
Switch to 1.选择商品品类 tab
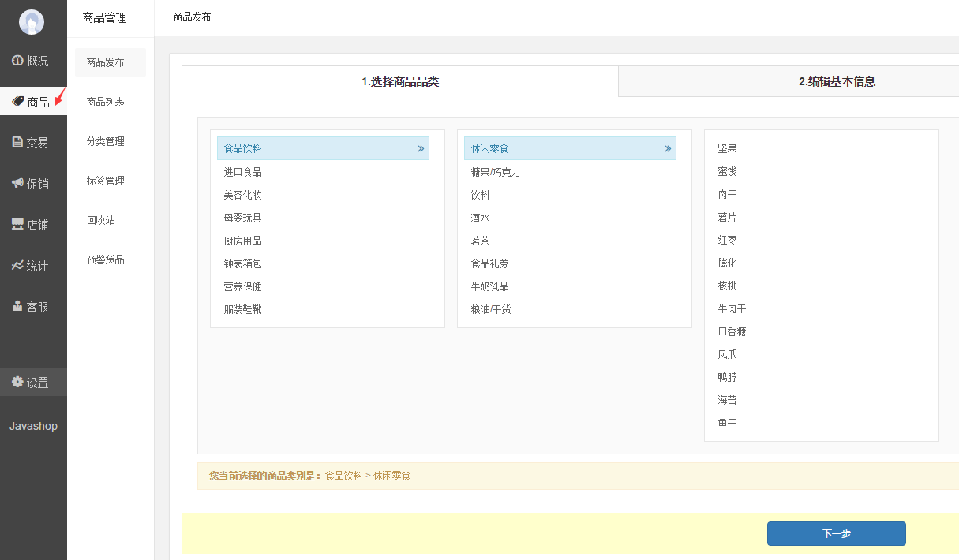coord(400,81)
